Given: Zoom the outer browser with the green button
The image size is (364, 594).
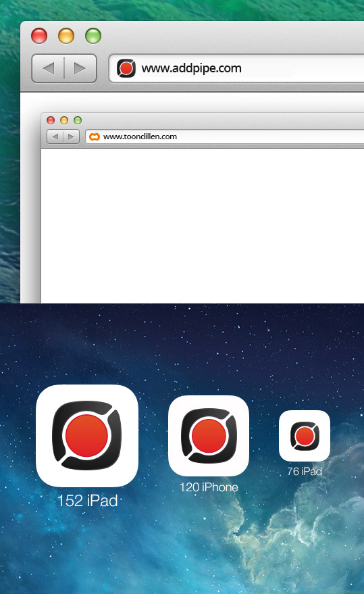Looking at the screenshot, I should 93,36.
